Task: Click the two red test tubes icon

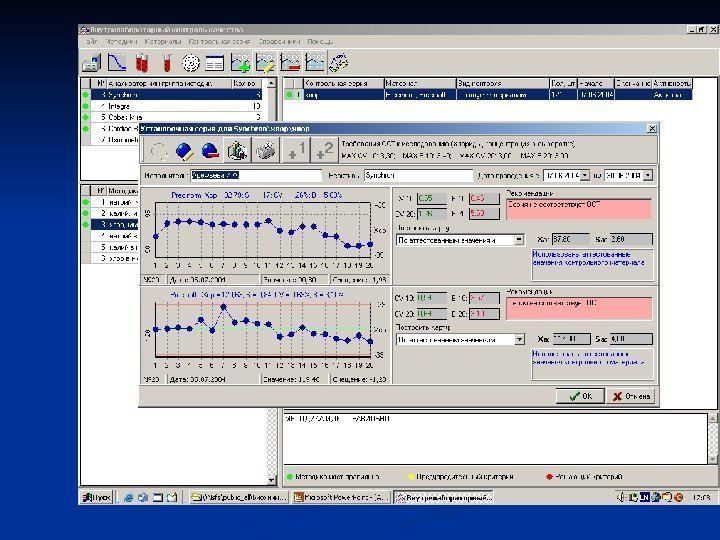Action: click(x=142, y=62)
